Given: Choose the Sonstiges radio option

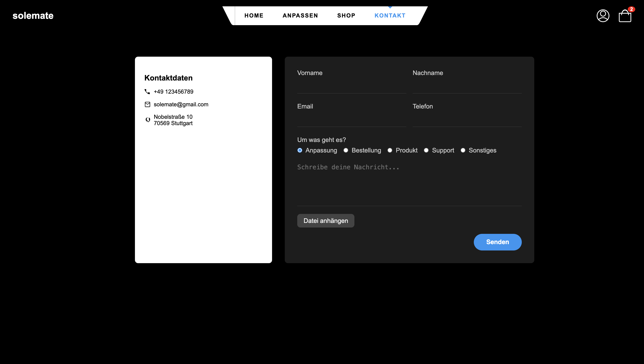Looking at the screenshot, I should (x=463, y=150).
